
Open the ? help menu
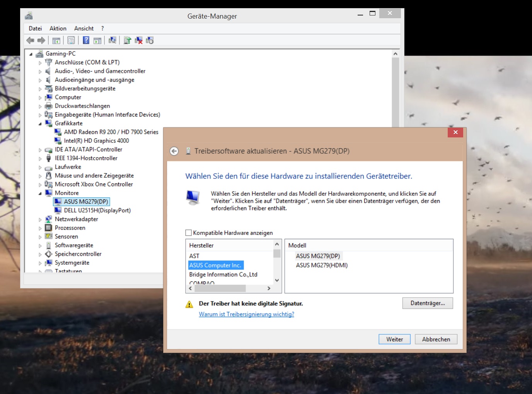(102, 28)
